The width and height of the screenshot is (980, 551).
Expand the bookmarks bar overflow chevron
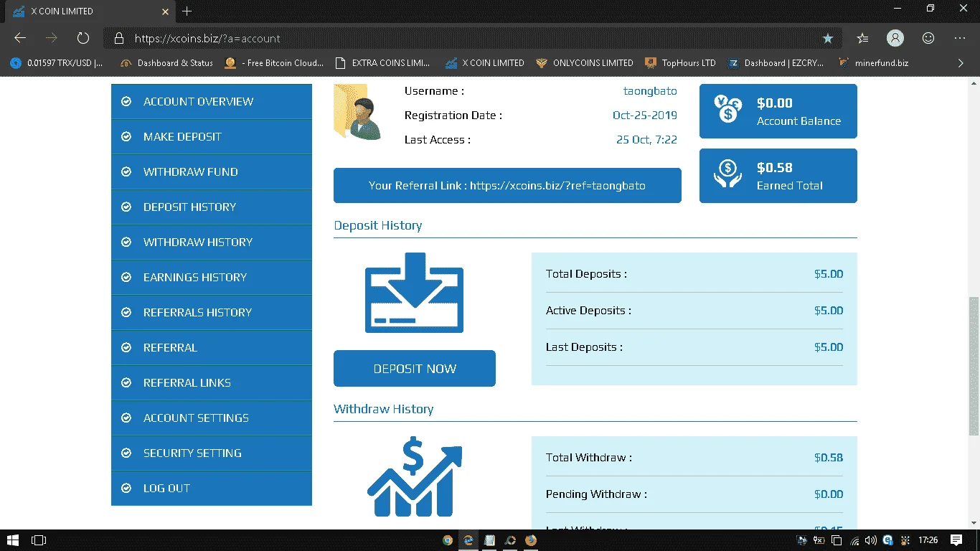961,63
